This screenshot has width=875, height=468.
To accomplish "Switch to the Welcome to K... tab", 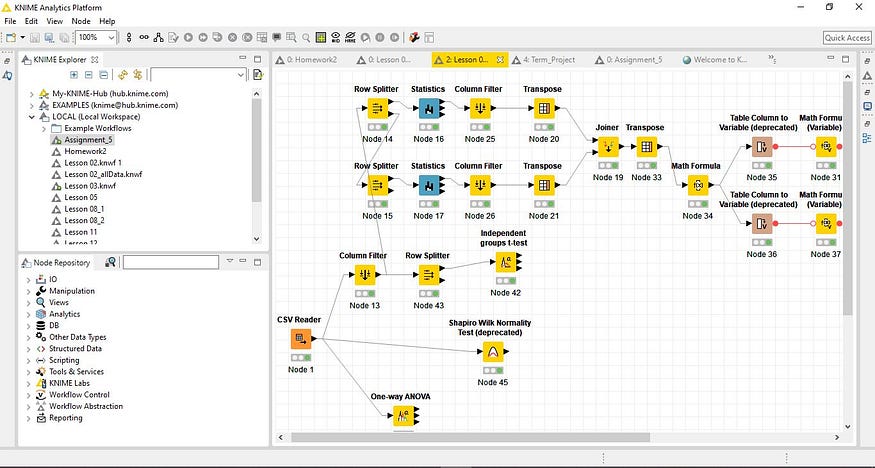I will pos(720,60).
